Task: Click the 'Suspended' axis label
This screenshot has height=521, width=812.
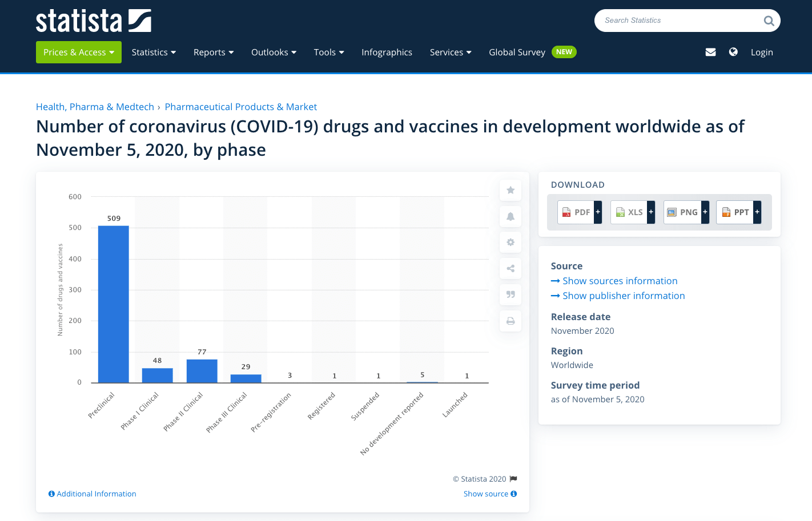Action: click(x=365, y=406)
